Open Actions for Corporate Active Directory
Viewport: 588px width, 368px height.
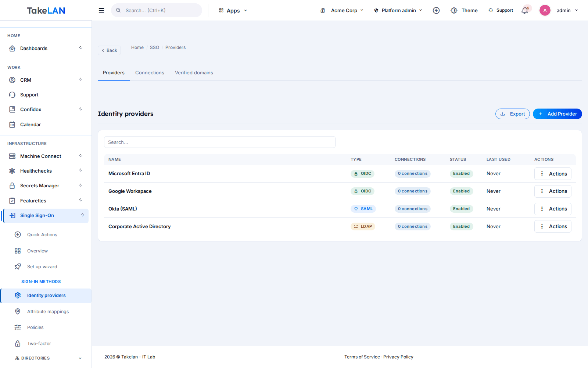[553, 226]
